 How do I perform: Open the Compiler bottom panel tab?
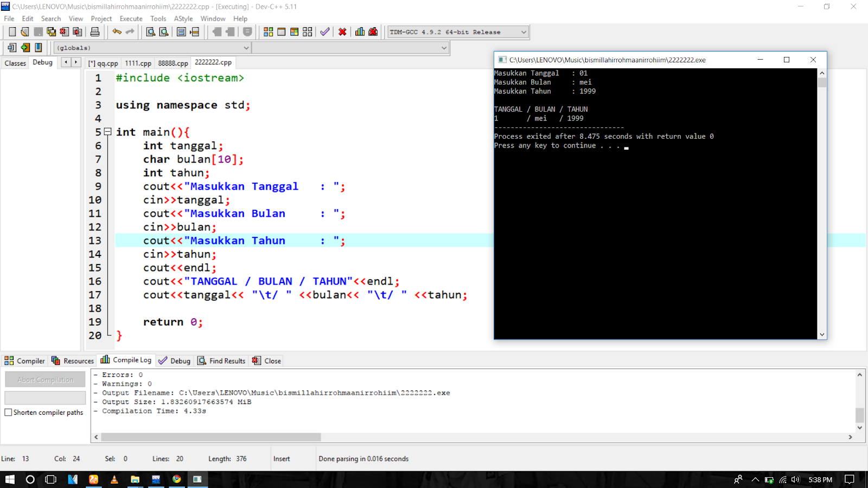click(x=24, y=361)
